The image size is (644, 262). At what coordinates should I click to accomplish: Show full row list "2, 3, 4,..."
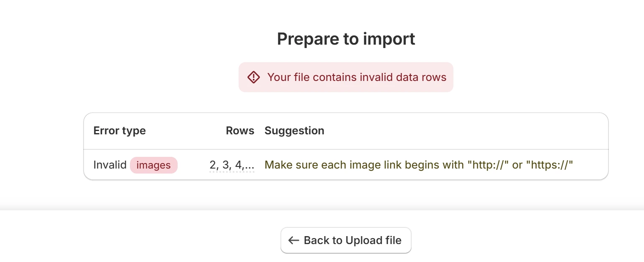click(232, 165)
